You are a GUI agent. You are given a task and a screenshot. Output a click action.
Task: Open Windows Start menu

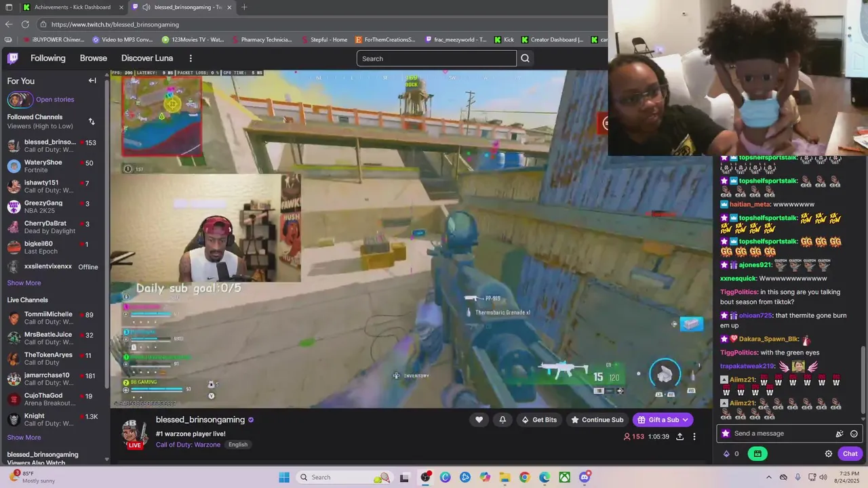(284, 477)
